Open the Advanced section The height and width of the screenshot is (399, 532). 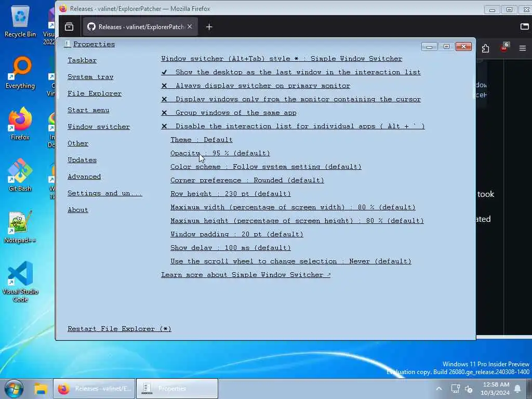click(x=84, y=177)
